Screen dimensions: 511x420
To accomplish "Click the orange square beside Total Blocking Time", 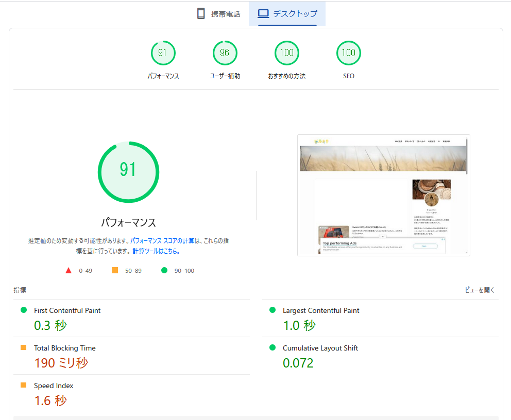I will pyautogui.click(x=24, y=348).
